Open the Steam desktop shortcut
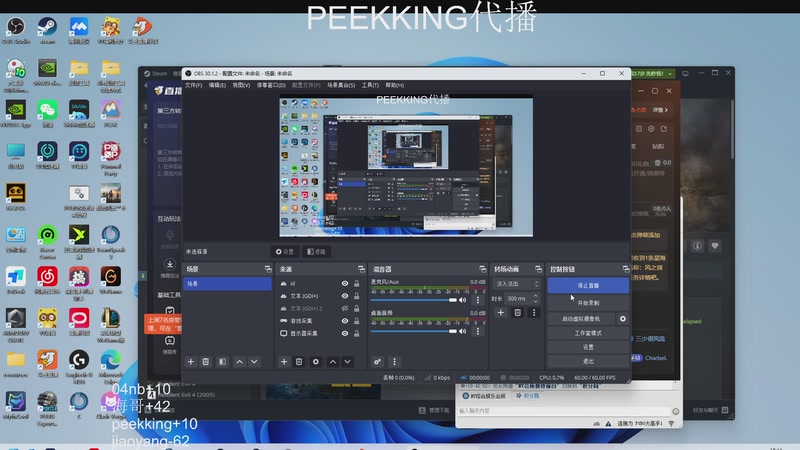Screen dimensions: 800x450 coord(47,30)
